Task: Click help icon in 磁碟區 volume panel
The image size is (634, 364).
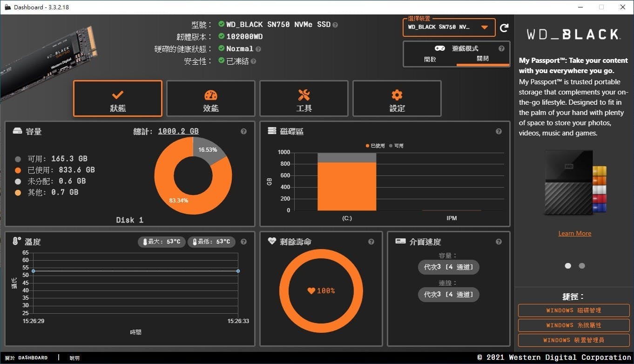Action: coord(499,132)
